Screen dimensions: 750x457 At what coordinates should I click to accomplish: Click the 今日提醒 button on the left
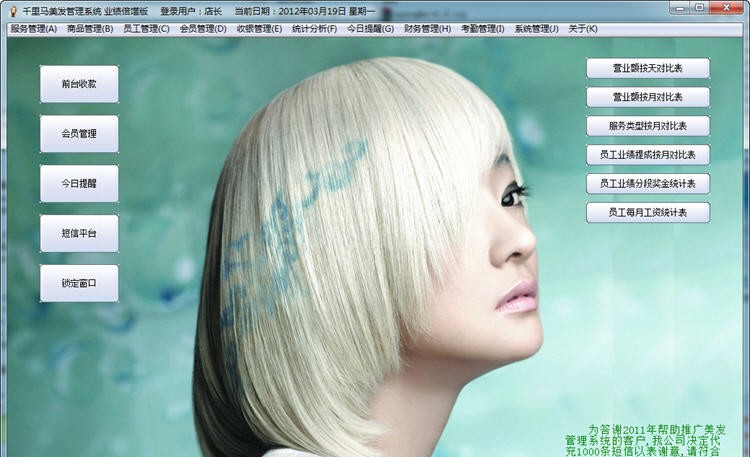(x=79, y=184)
